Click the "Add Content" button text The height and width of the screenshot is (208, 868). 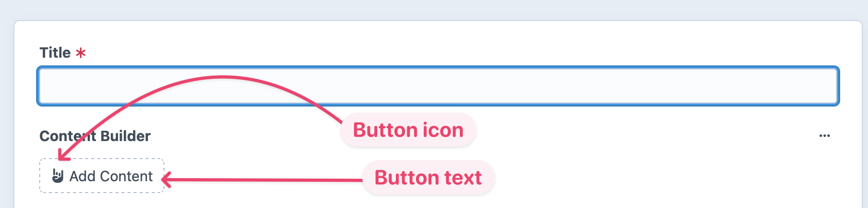tap(111, 176)
